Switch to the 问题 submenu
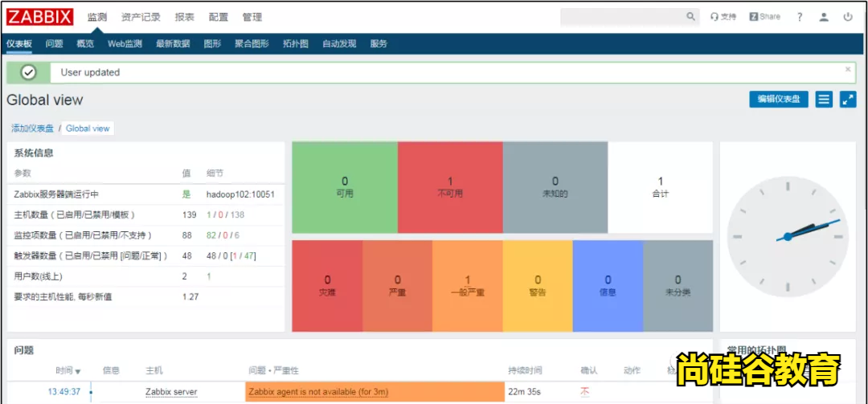Screen dimensions: 868x404 pos(55,44)
